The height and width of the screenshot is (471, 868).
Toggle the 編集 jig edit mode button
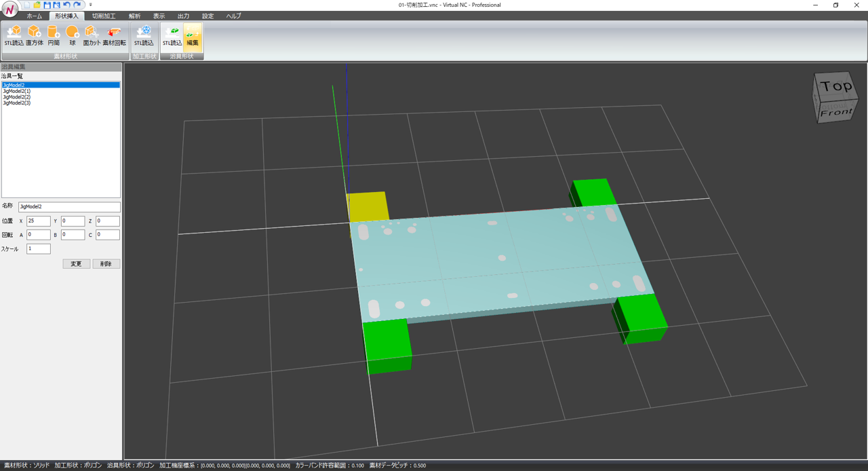tap(193, 36)
